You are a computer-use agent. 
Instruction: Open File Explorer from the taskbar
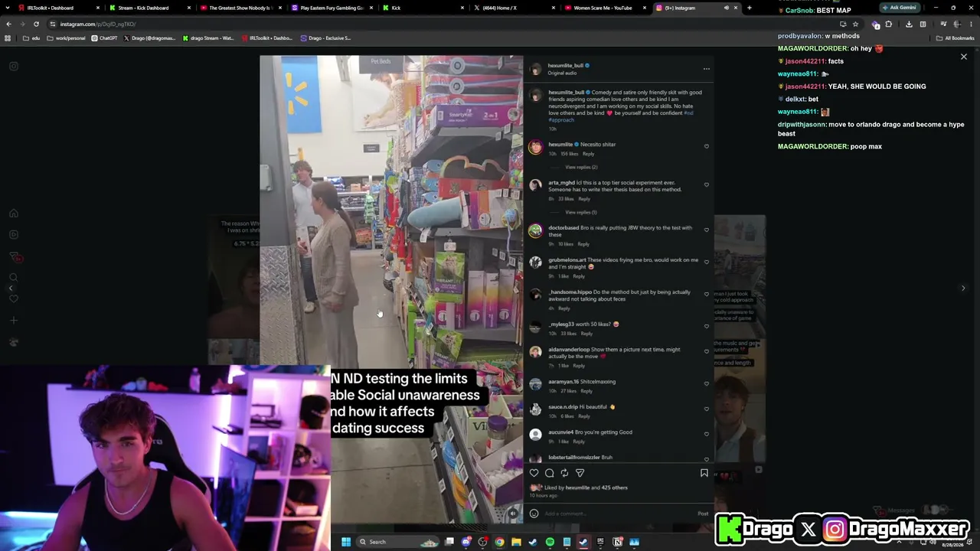pyautogui.click(x=516, y=542)
